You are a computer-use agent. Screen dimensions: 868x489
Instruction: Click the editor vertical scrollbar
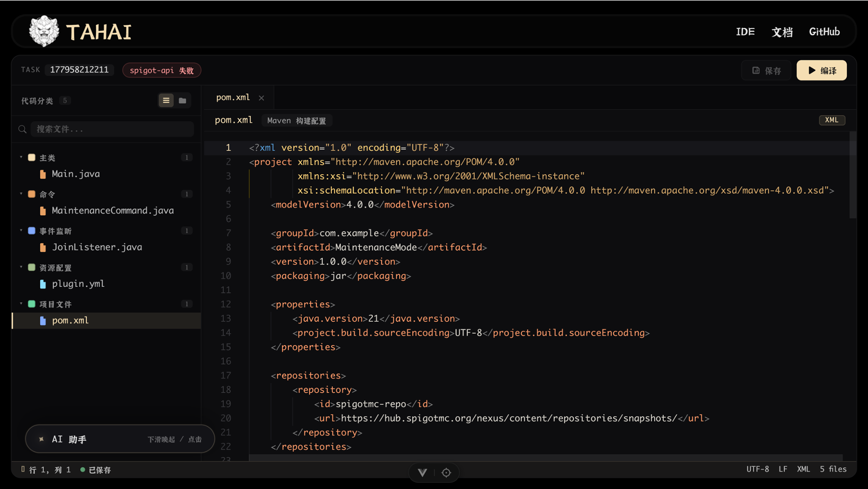click(853, 175)
